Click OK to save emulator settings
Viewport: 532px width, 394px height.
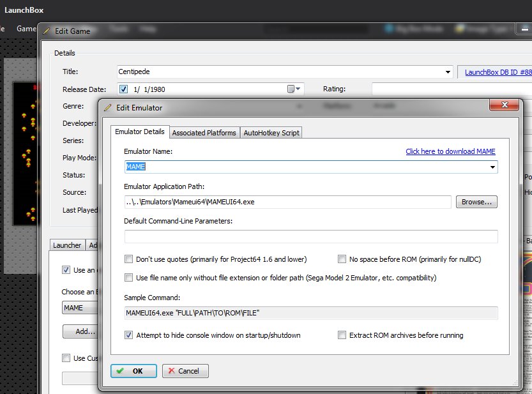(133, 371)
